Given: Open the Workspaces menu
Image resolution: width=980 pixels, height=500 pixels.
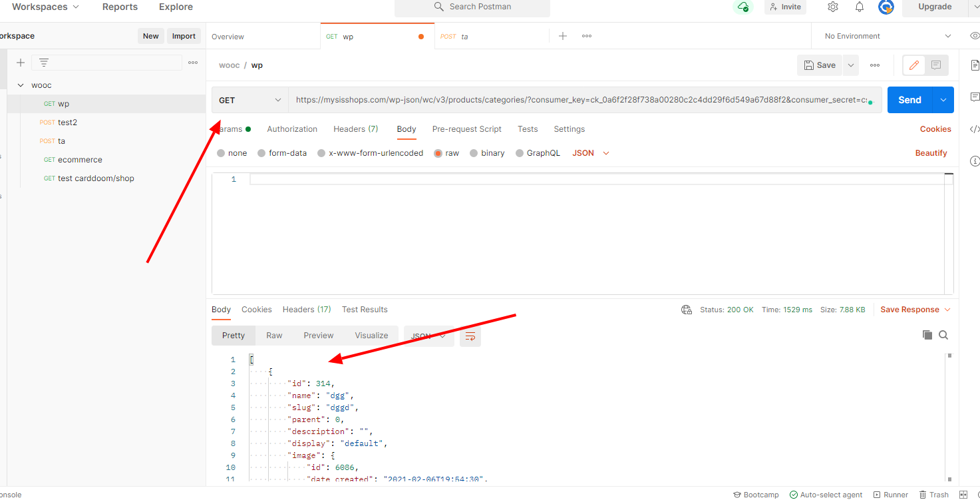Looking at the screenshot, I should coord(45,7).
